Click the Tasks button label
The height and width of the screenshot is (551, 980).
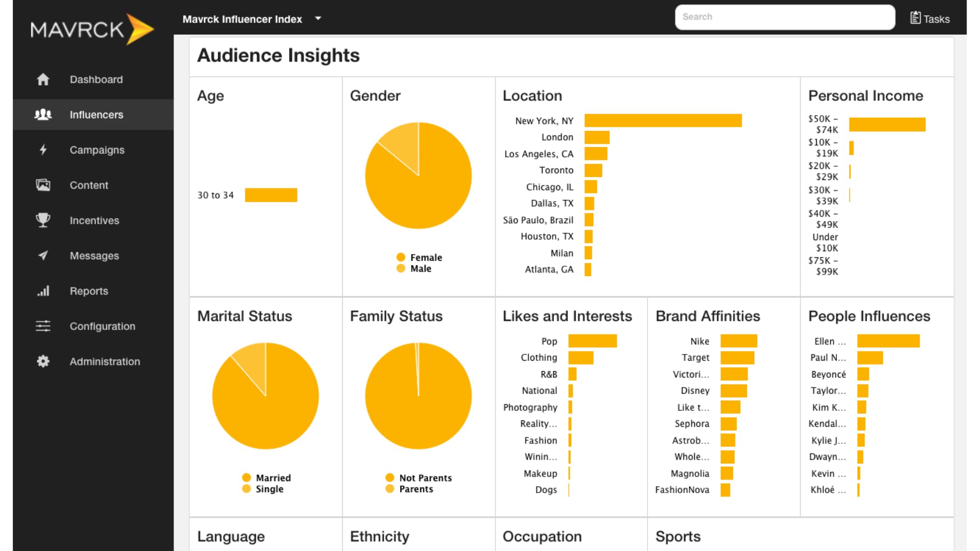[936, 19]
